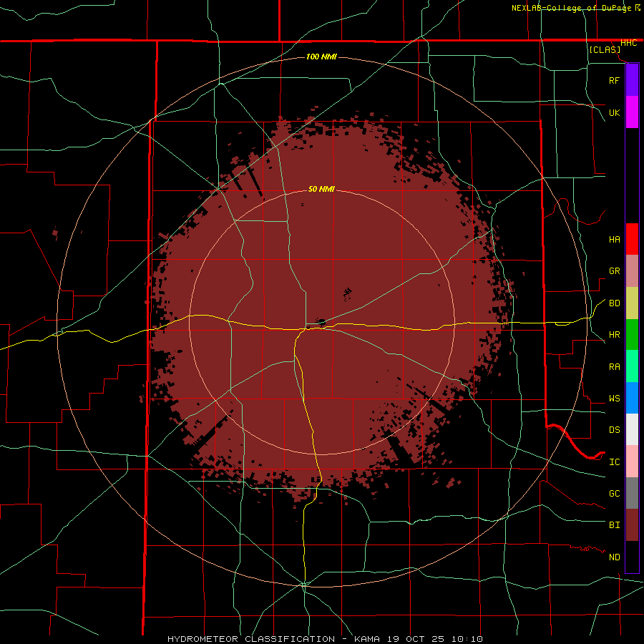The height and width of the screenshot is (644, 644).
Task: Click the magenta UK legend color swatch
Action: [x=632, y=112]
